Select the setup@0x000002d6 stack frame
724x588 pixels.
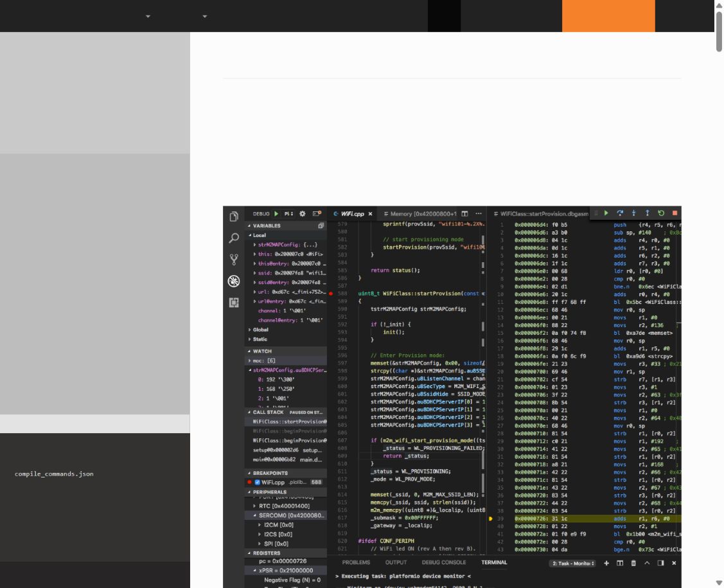pos(286,450)
